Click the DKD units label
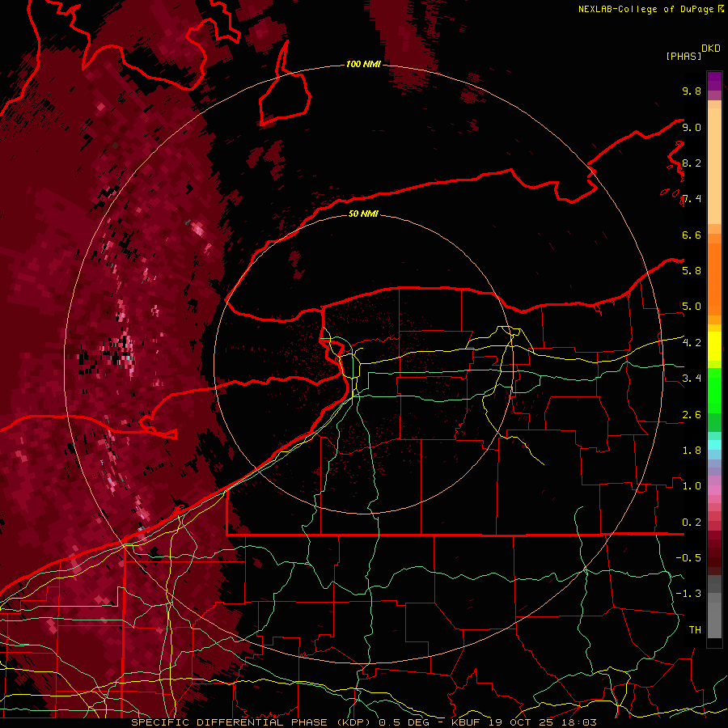 click(x=711, y=49)
